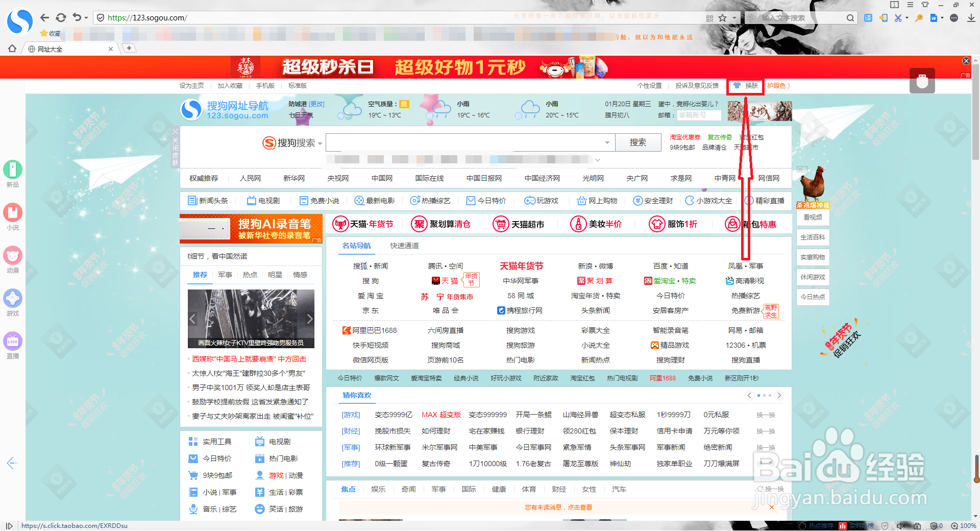Open the browser main menu hamburger icon
Screen dimensions: 980x531
(x=910, y=5)
